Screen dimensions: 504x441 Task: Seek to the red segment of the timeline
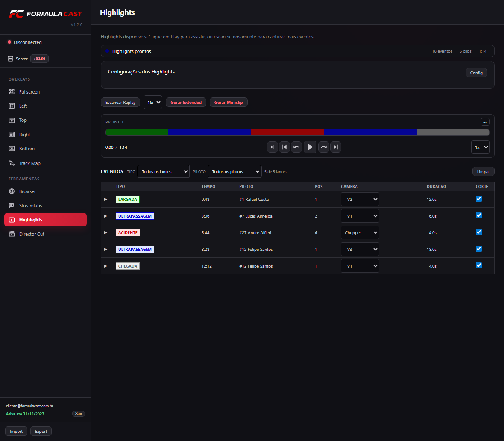[287, 132]
